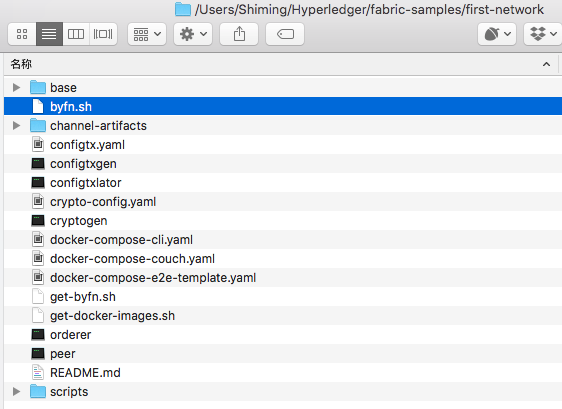Select the docker-compose-cli.yaml file icon

click(x=38, y=239)
